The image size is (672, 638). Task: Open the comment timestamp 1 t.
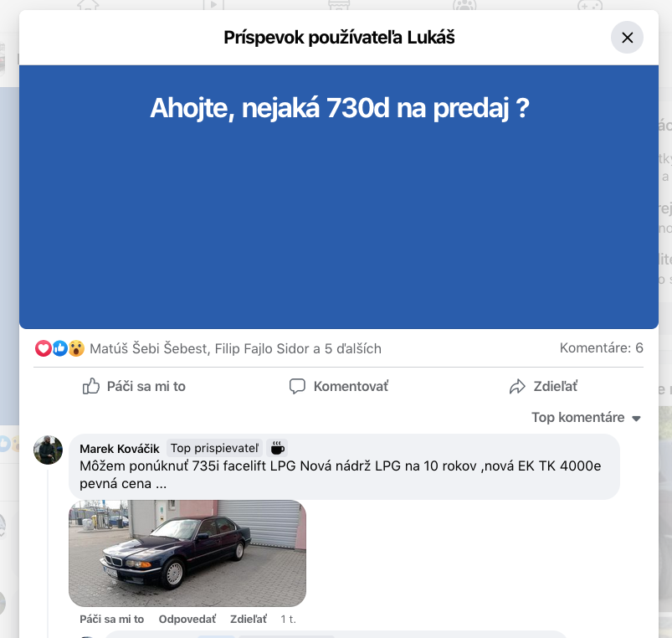pyautogui.click(x=288, y=619)
